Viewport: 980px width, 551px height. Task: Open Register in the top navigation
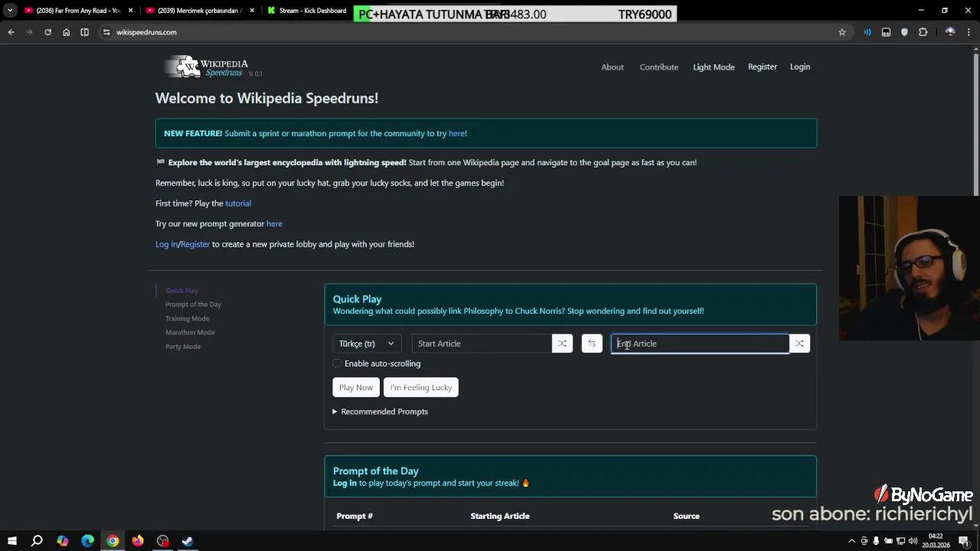(x=763, y=67)
